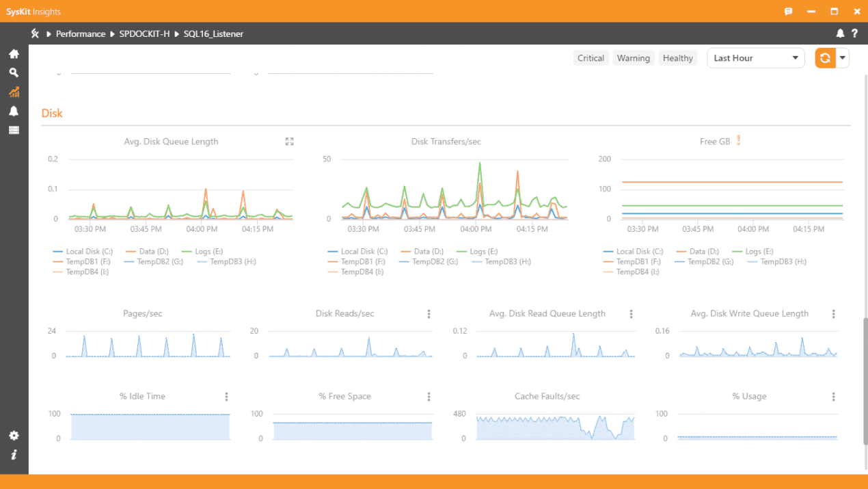
Task: Expand the arrow next to the refresh button
Action: click(843, 57)
